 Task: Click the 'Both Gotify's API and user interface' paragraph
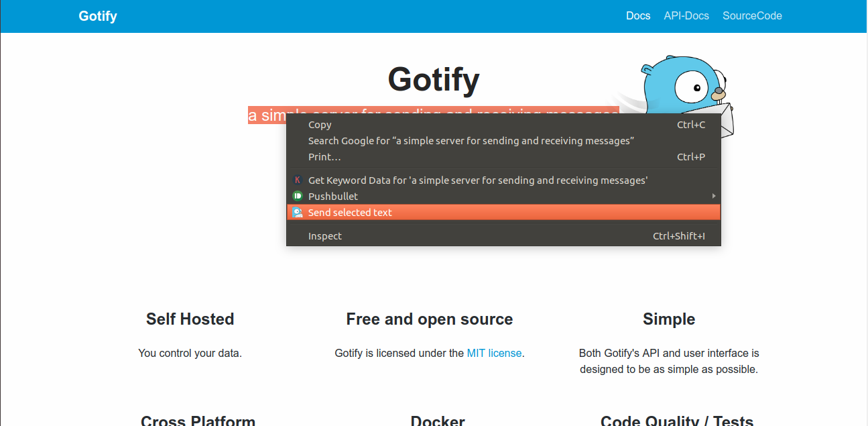coord(669,361)
